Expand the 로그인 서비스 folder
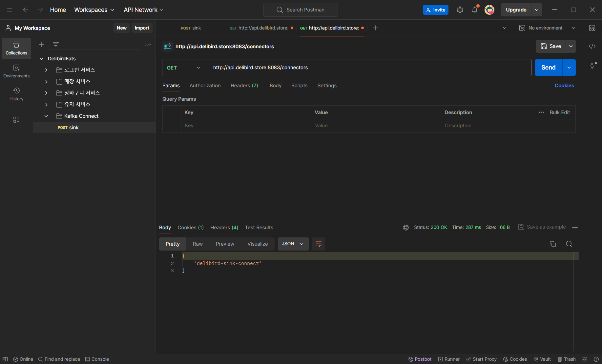 pos(46,70)
